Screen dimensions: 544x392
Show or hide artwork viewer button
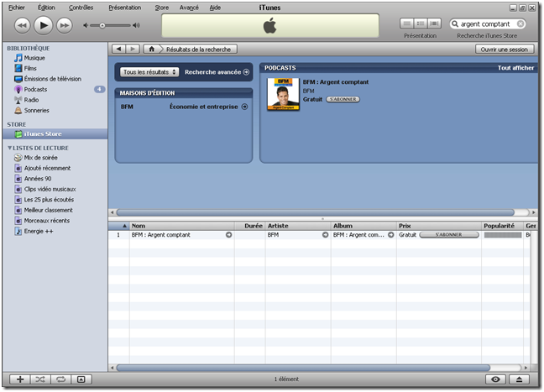click(81, 379)
